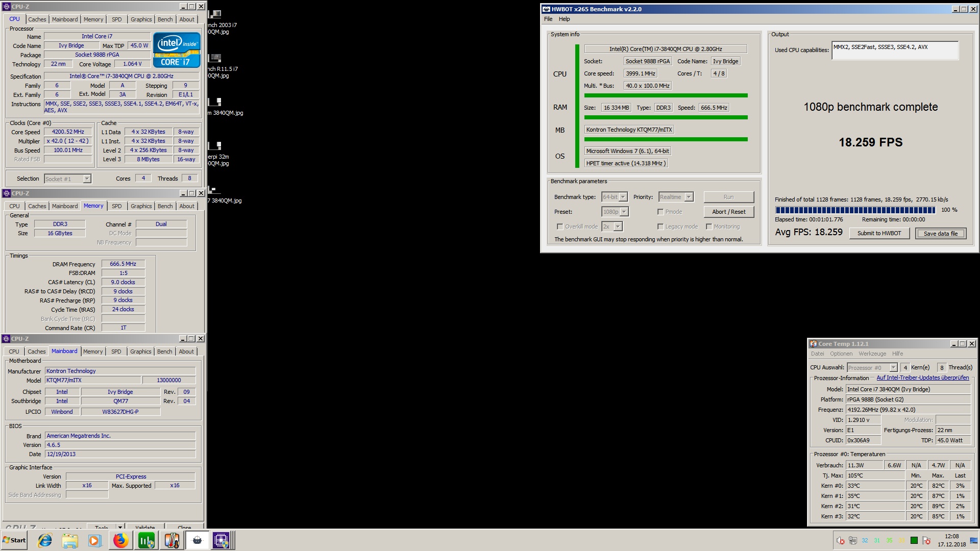Screen dimensions: 980x551
Task: Open Windows Explorer folder icon in taskbar
Action: [x=70, y=540]
